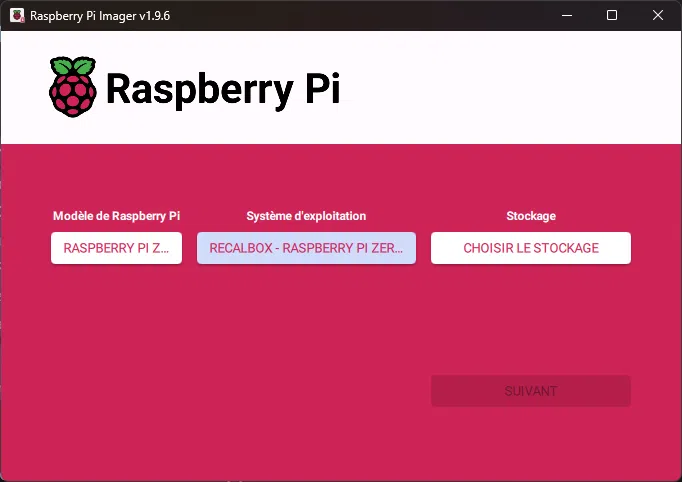Open the Raspberry Pi Z... device model selector
682x482 pixels.
[116, 248]
